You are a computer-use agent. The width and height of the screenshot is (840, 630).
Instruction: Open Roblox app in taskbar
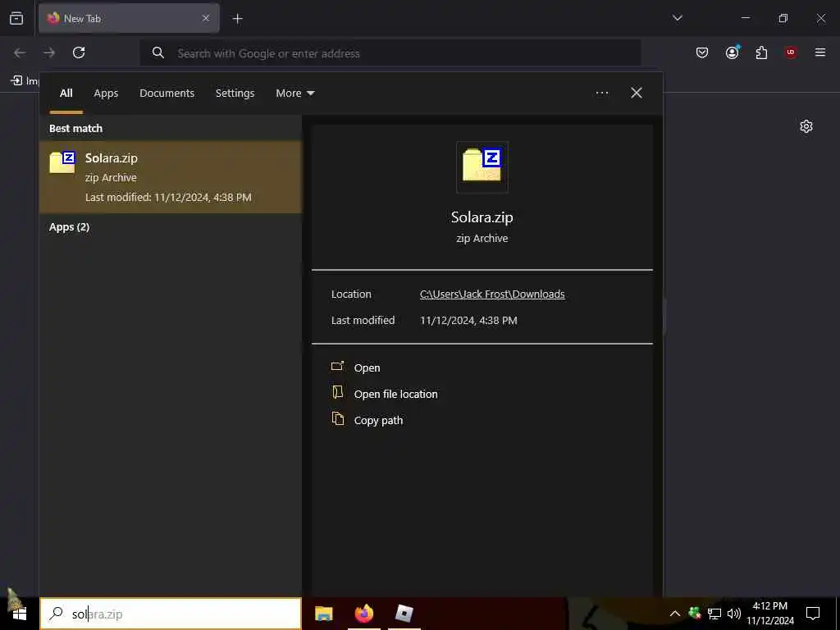coord(404,614)
